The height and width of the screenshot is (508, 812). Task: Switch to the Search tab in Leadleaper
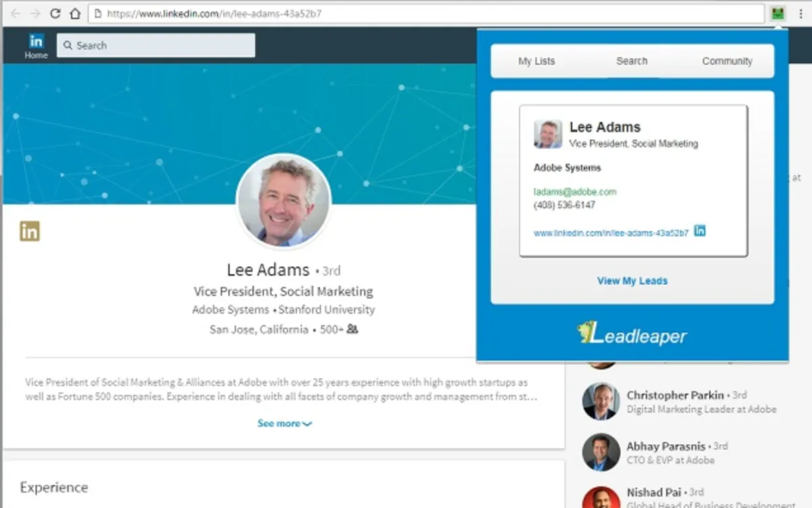632,61
